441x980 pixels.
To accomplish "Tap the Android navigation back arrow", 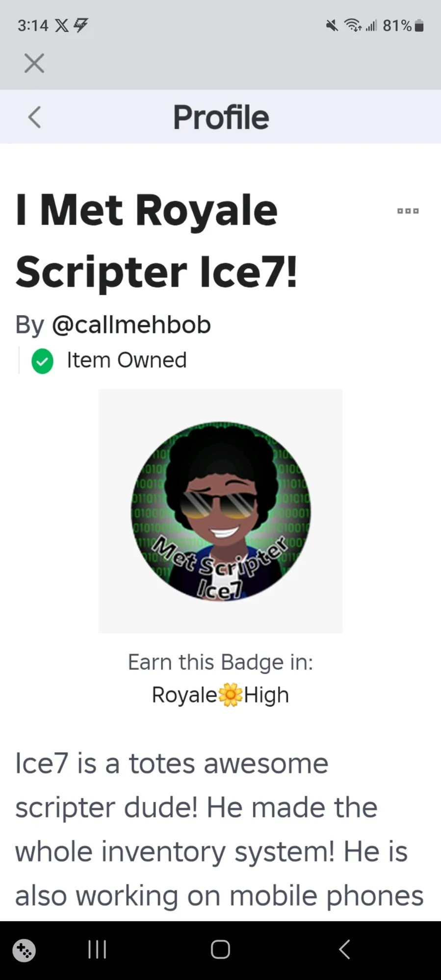I will pyautogui.click(x=344, y=949).
